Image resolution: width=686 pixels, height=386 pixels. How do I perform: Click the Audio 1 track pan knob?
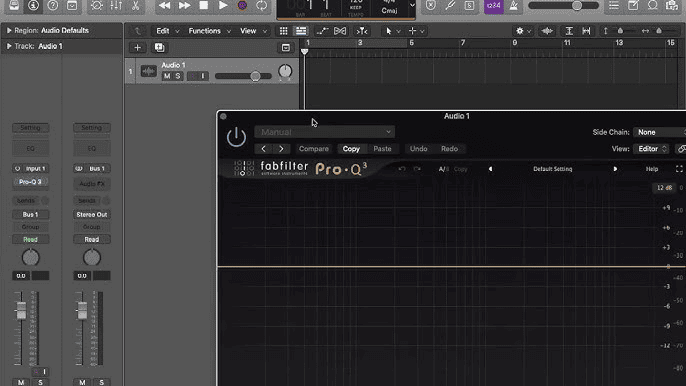[285, 72]
